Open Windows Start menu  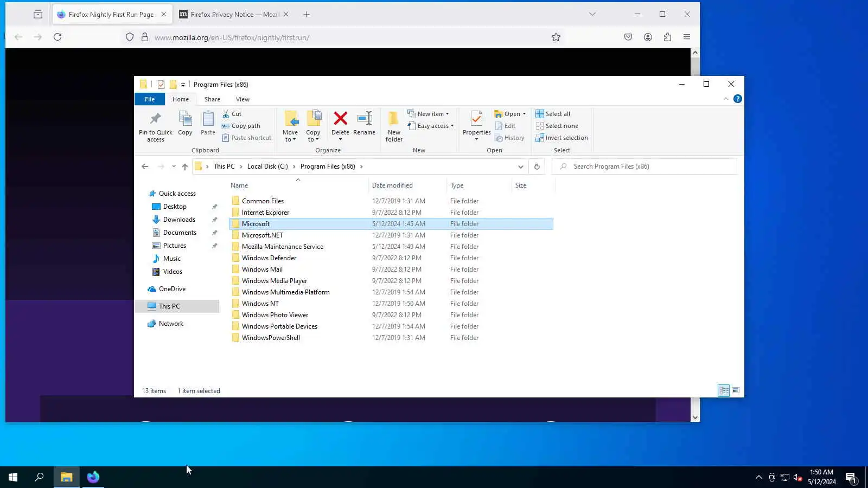tap(13, 477)
